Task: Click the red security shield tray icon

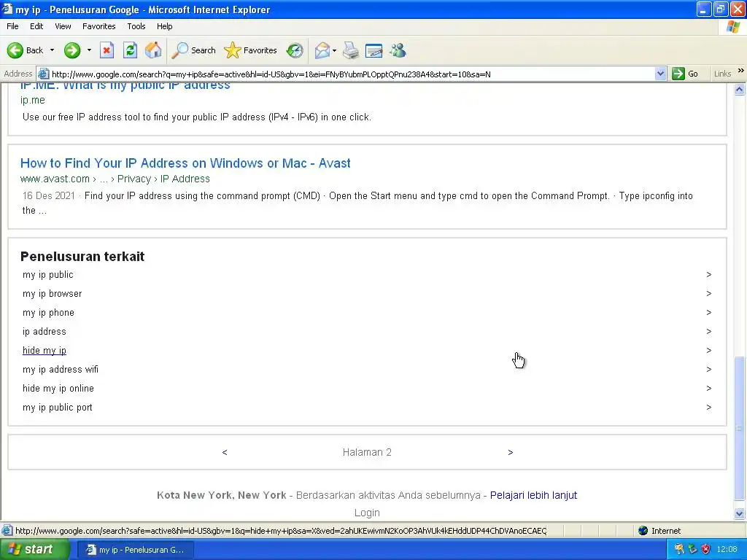Action: pyautogui.click(x=706, y=550)
